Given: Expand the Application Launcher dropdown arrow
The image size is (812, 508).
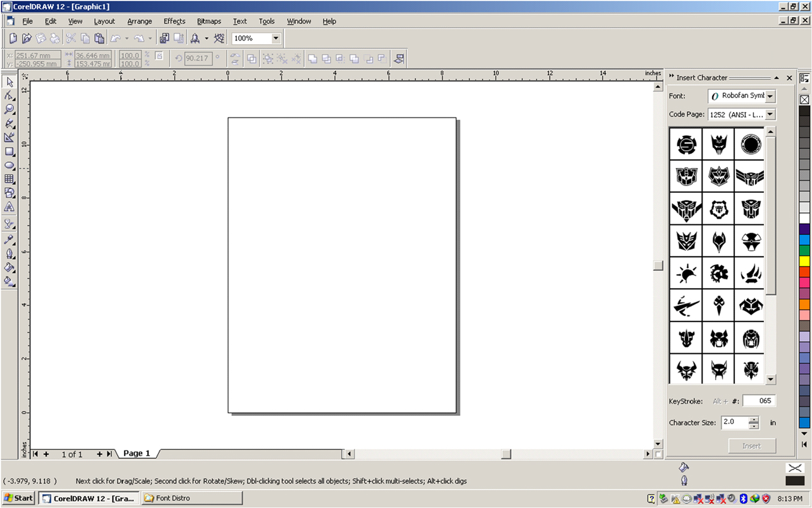Looking at the screenshot, I should [206, 39].
